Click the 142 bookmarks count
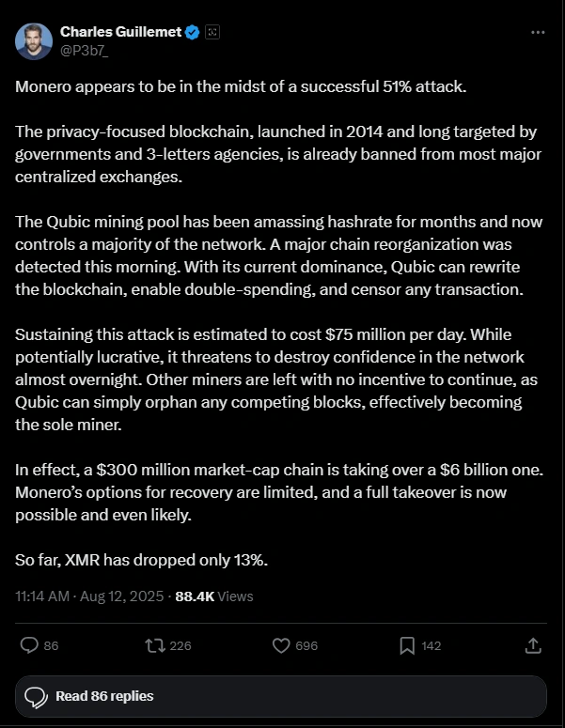The height and width of the screenshot is (728, 565). pyautogui.click(x=432, y=646)
